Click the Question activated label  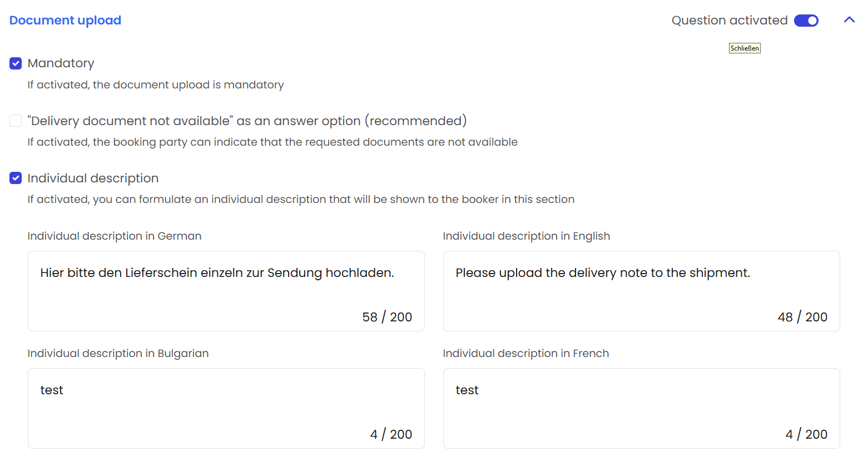(x=729, y=21)
